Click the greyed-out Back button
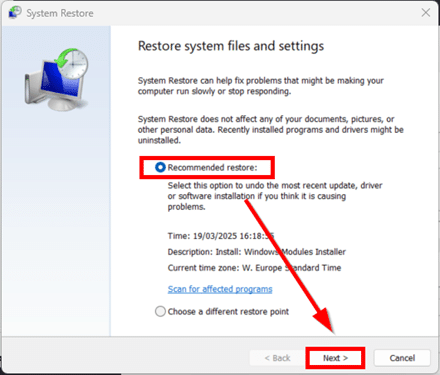Viewport: 440px width, 375px height. pyautogui.click(x=277, y=358)
